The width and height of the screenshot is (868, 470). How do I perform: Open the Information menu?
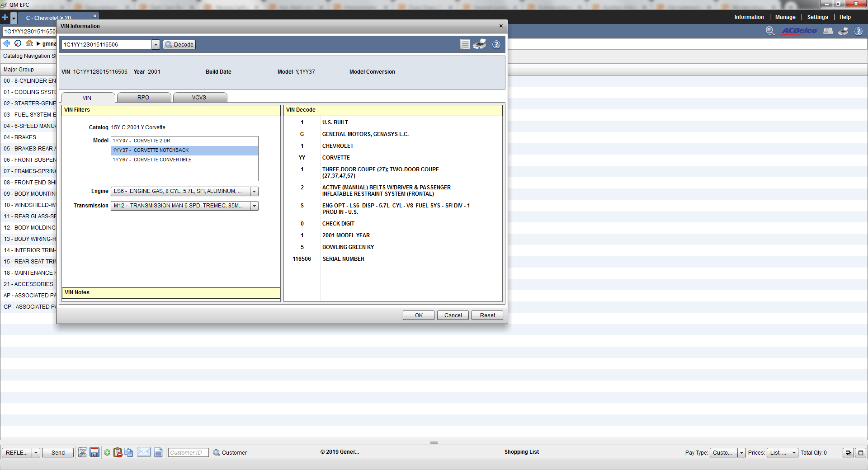(749, 17)
